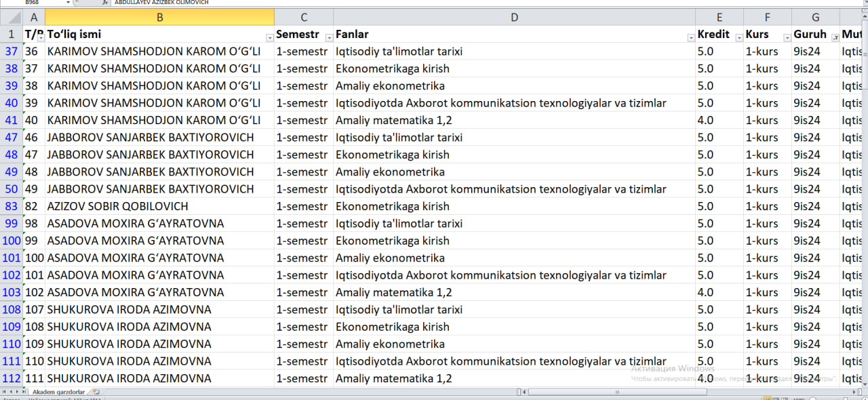Select the 4.0 Kredit cell in row 41
Image resolution: width=868 pixels, height=400 pixels.
[719, 120]
